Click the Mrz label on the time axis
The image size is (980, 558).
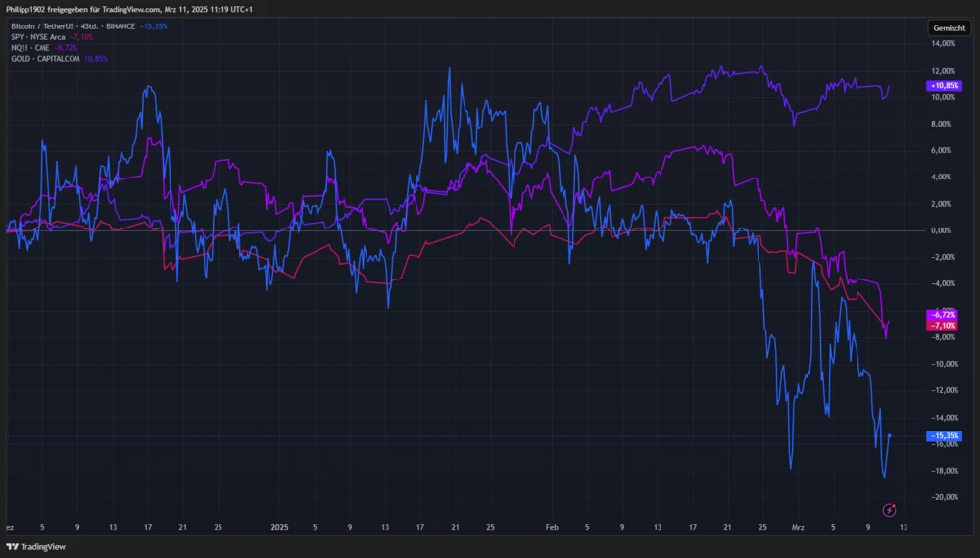click(x=798, y=528)
